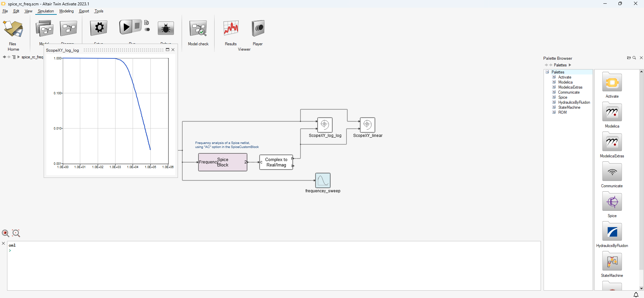
Task: Open palette folder icon in Palette Browser
Action: (629, 58)
